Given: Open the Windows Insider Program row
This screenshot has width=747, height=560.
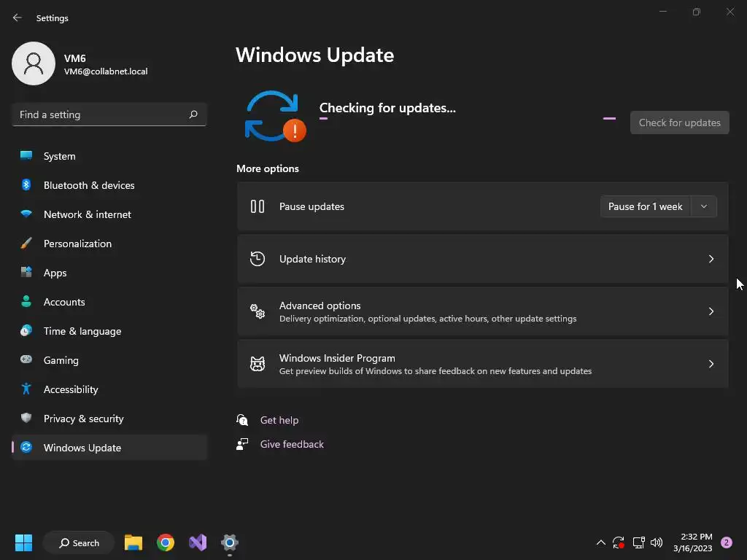Looking at the screenshot, I should 483,364.
